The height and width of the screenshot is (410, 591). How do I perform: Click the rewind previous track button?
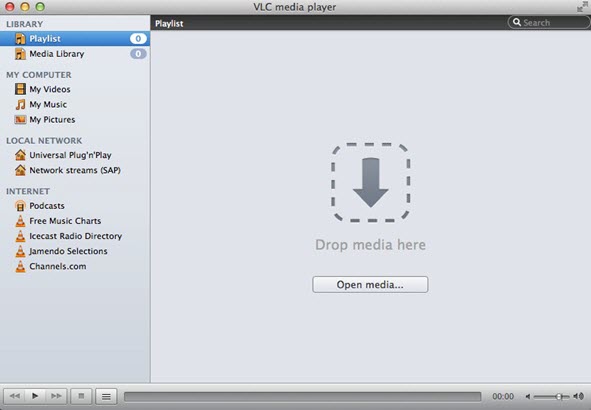tap(14, 396)
